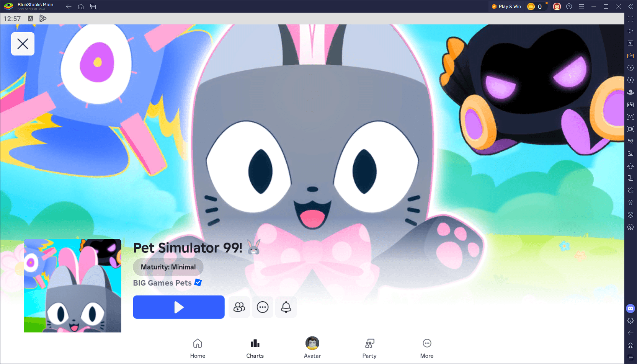The height and width of the screenshot is (364, 637).
Task: Rotate screen using the side toolbar icon
Action: click(x=630, y=178)
